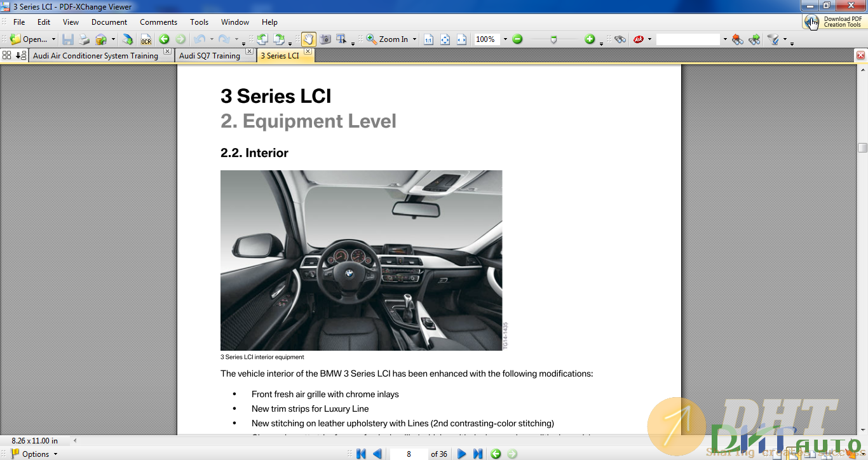
Task: Click the Zoom In magnifier tool
Action: 388,39
